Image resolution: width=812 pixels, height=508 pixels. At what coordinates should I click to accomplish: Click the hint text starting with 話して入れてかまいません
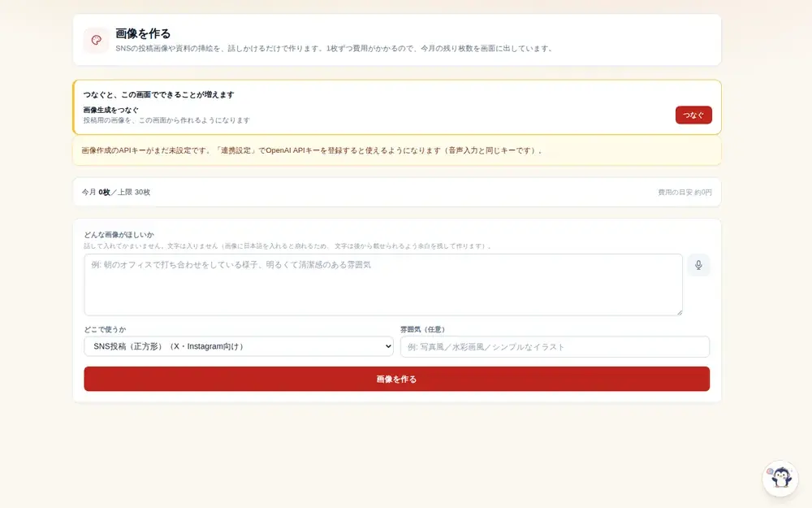(287, 246)
